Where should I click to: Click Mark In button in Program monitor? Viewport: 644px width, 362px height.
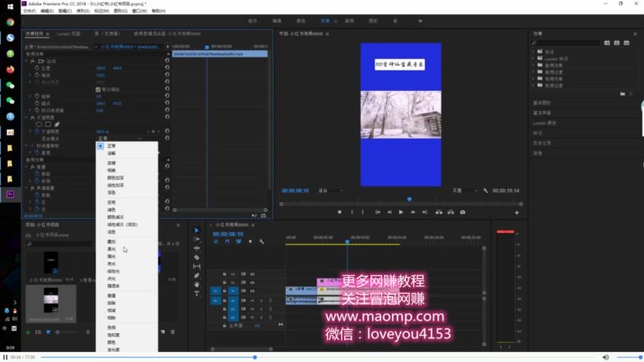click(352, 212)
